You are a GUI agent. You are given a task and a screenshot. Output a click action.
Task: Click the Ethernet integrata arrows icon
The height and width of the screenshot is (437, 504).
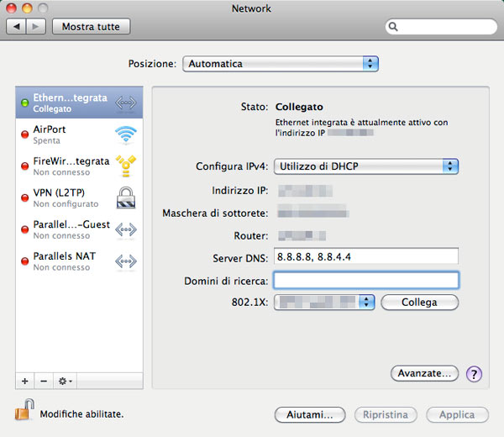[x=125, y=103]
